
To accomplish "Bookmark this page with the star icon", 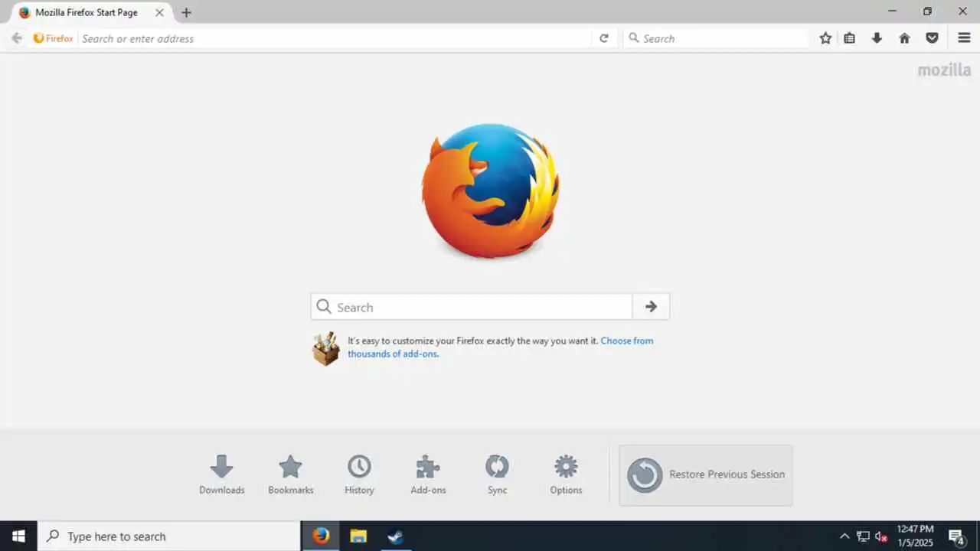I will tap(825, 38).
